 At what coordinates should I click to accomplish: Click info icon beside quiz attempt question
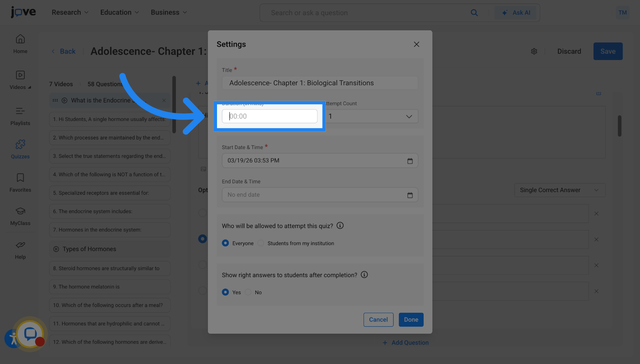pyautogui.click(x=340, y=225)
